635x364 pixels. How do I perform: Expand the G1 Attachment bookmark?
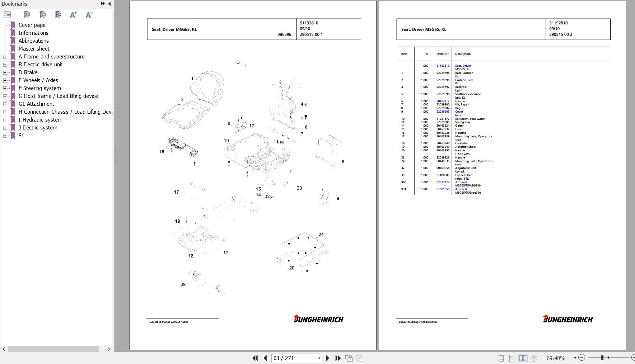[x=5, y=104]
